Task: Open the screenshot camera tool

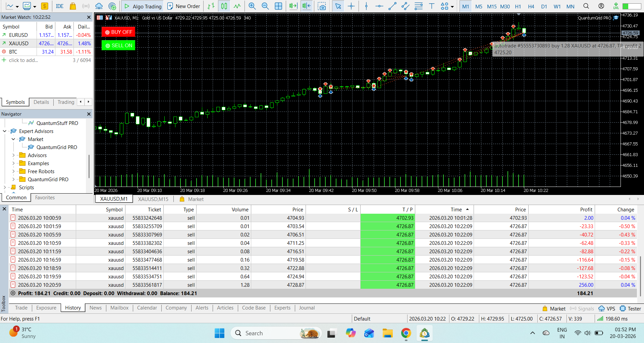Action: [x=322, y=6]
